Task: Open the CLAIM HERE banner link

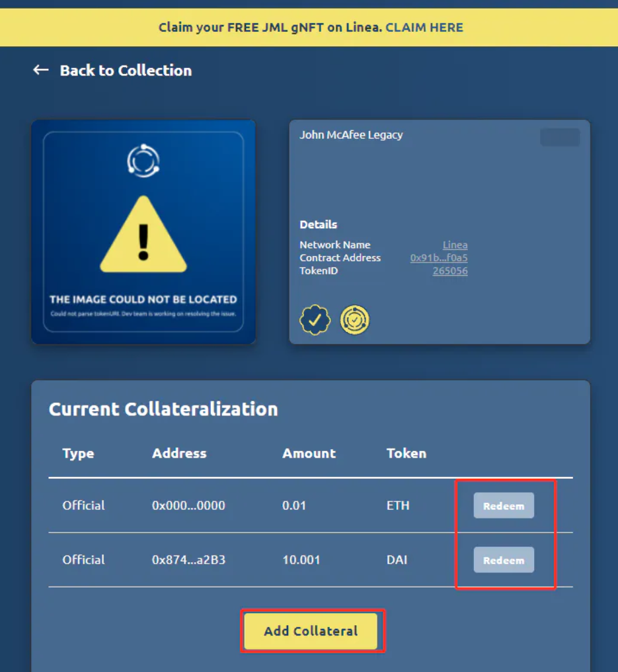Action: point(424,27)
